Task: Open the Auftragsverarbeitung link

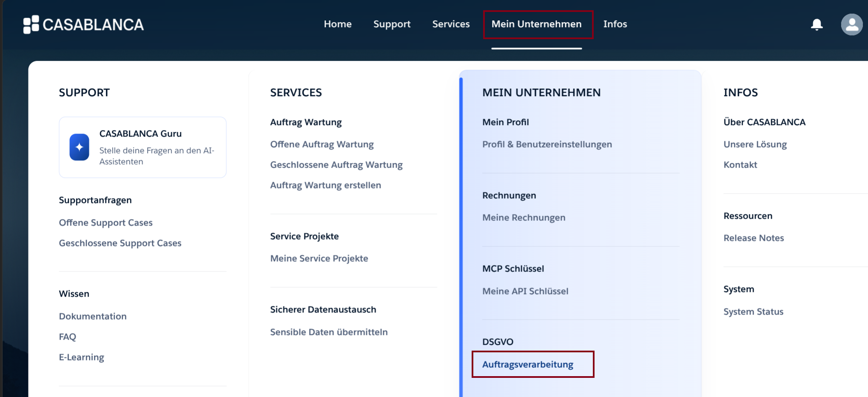Action: (x=527, y=364)
